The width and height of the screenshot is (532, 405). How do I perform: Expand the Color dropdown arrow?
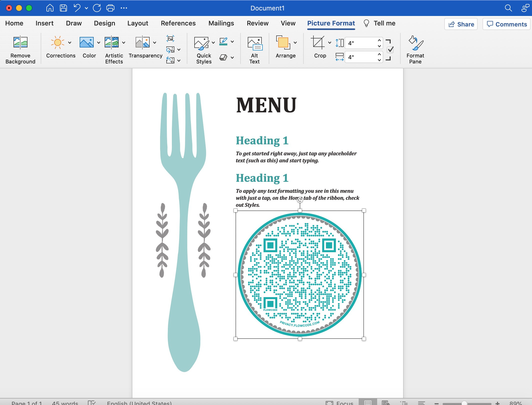point(99,42)
